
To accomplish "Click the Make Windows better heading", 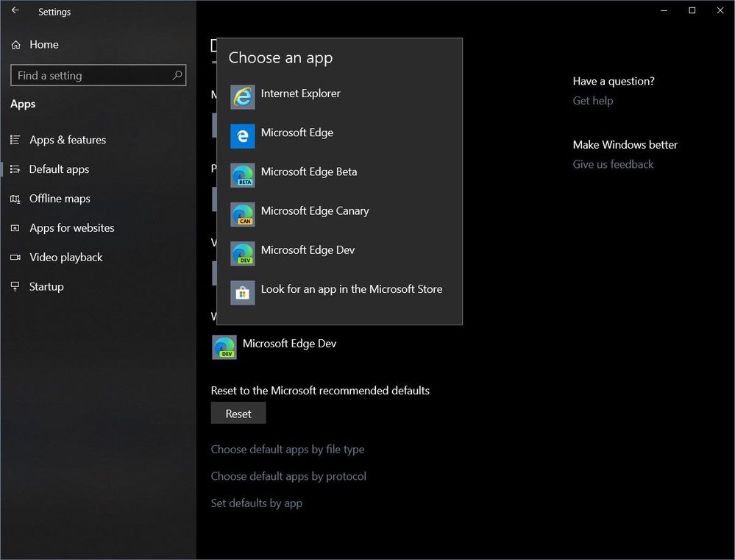I will coord(625,144).
